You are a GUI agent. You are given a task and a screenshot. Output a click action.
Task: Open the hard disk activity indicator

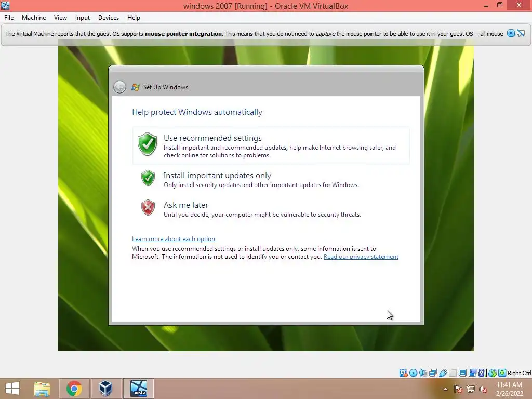[403, 373]
